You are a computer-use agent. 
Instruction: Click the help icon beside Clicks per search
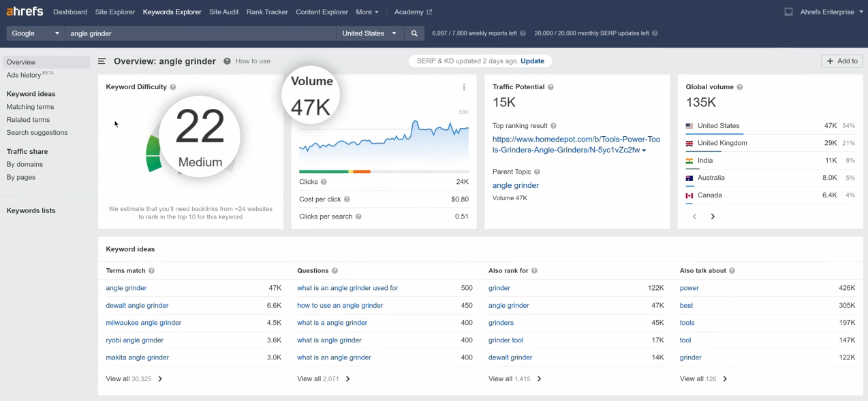point(358,216)
